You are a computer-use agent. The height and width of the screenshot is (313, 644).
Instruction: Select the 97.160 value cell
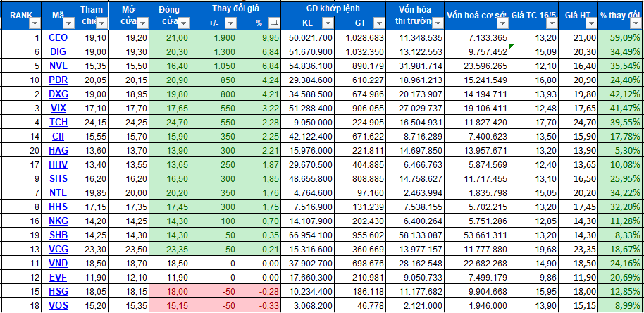(360, 192)
